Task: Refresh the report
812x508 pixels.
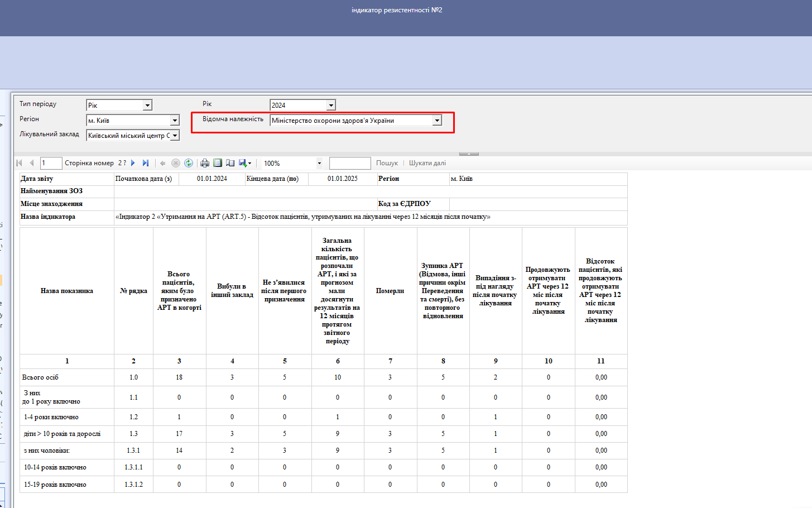Action: (189, 163)
